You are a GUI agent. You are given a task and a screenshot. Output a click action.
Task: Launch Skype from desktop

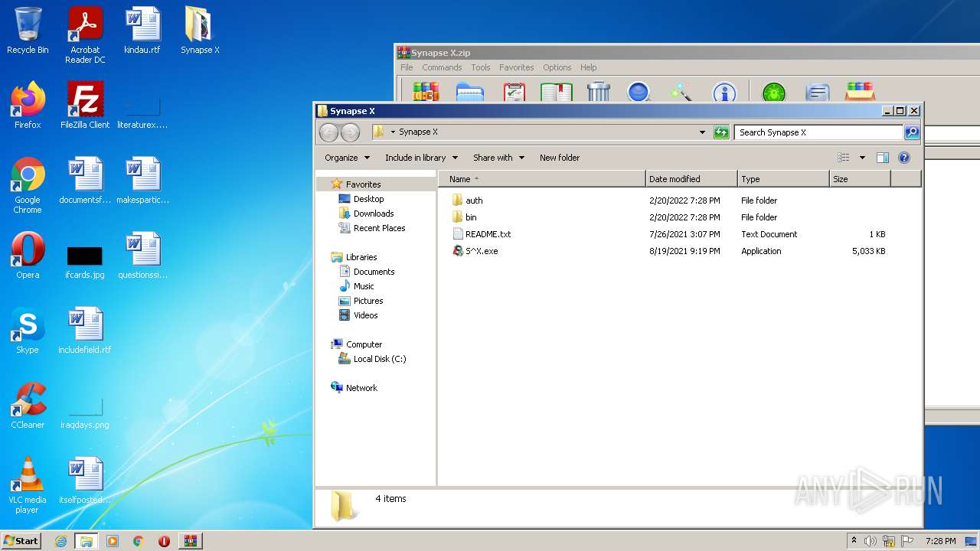(x=28, y=331)
